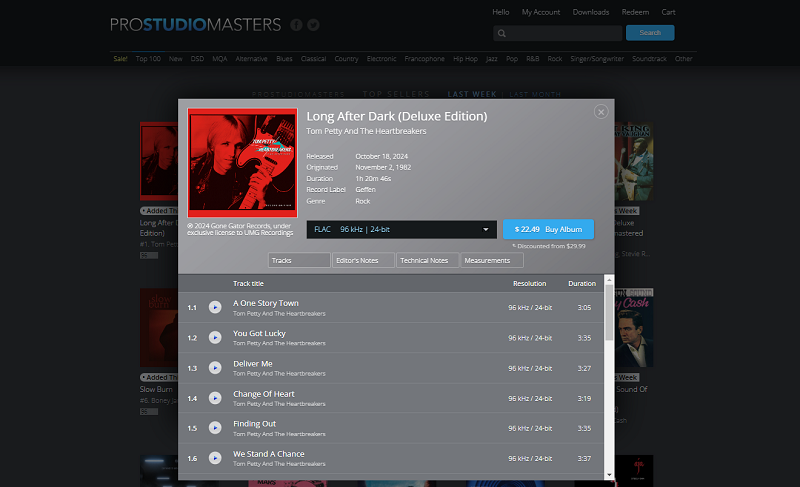Browse the Francophone genre
Viewport: 800px width, 487px height.
(x=424, y=59)
